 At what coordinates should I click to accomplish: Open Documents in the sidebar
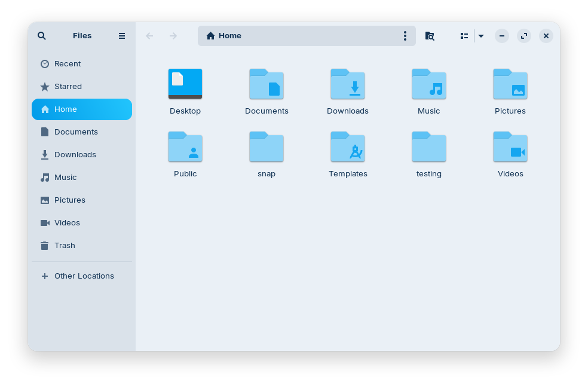(82, 132)
